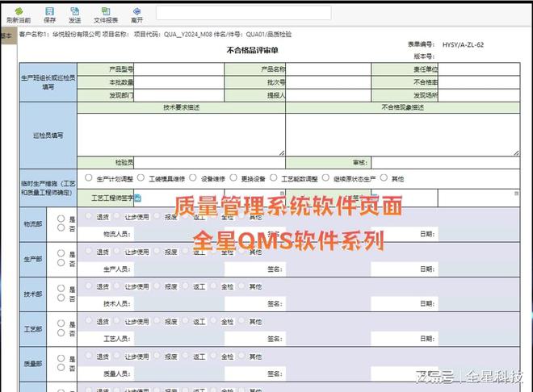Select 报废 option in 生产部 row
533x392 pixels.
click(157, 251)
